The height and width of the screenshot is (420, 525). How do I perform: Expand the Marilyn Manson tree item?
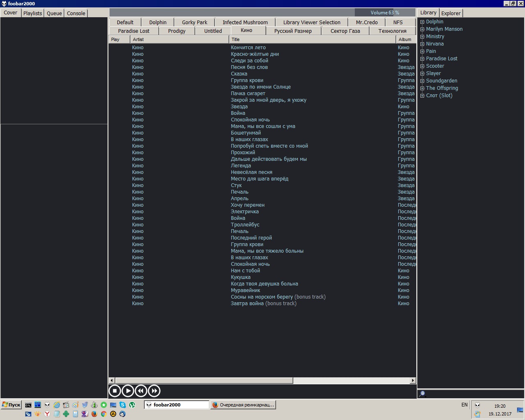[422, 29]
